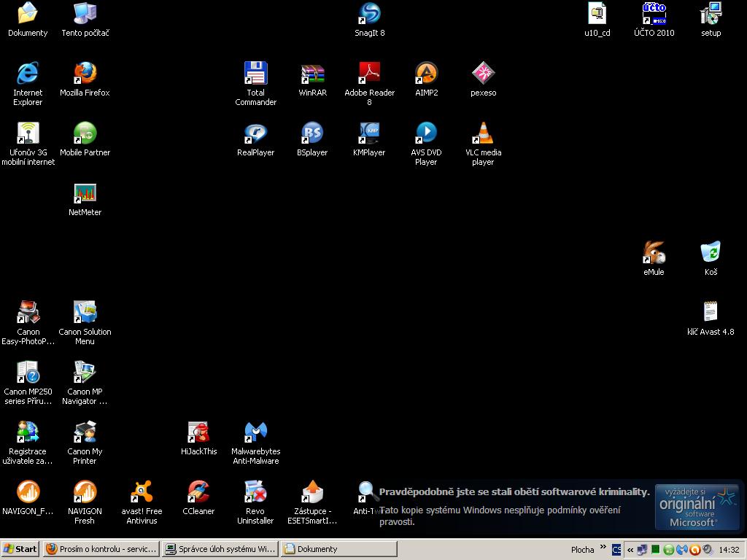Select the Canon MP250 series manual icon
Viewport: 747px width, 560px height.
tap(28, 372)
